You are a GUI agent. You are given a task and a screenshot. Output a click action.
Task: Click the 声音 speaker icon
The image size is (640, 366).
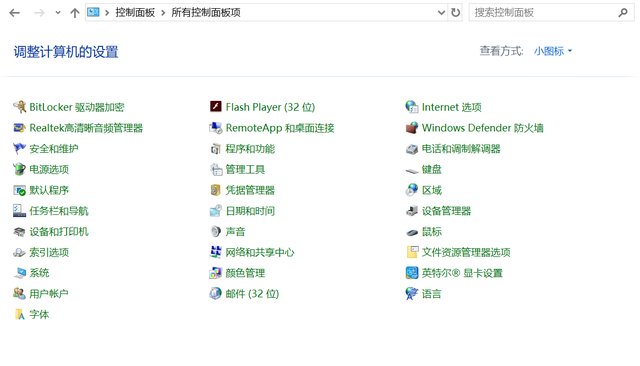216,232
